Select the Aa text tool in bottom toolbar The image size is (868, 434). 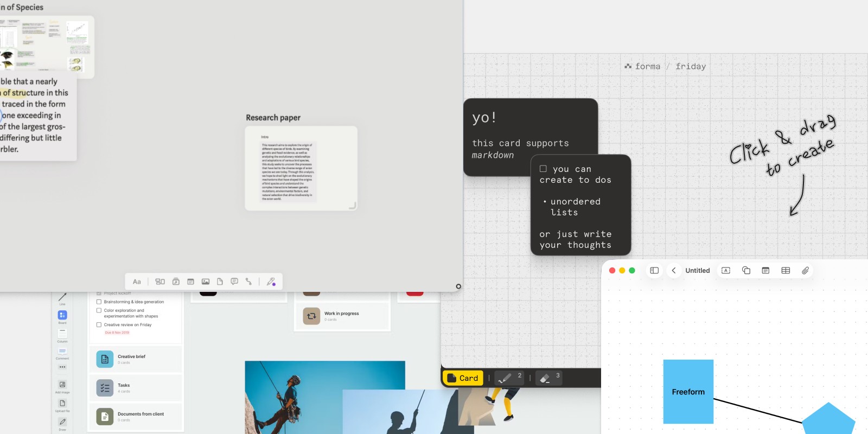[x=137, y=282]
